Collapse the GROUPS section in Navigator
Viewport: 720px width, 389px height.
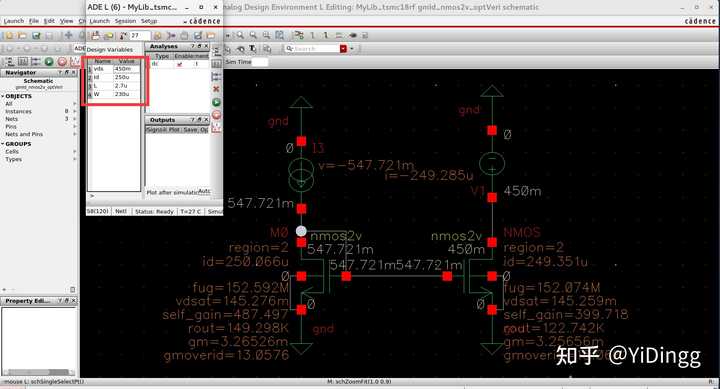click(x=2, y=144)
